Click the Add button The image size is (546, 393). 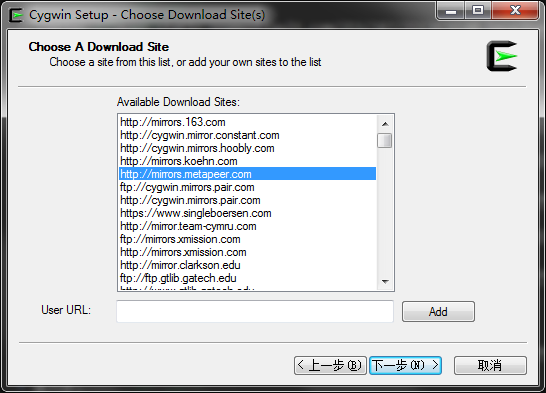[438, 312]
